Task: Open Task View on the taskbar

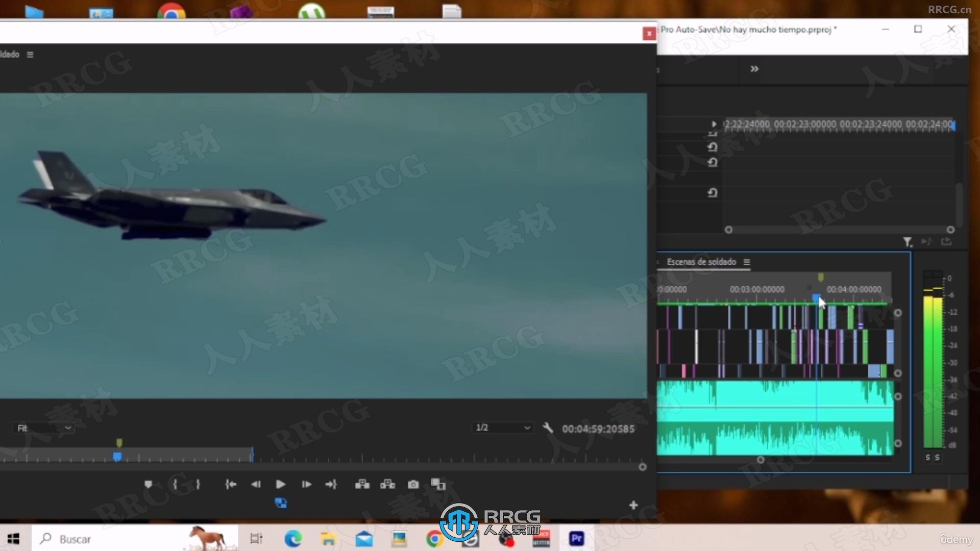Action: (256, 538)
